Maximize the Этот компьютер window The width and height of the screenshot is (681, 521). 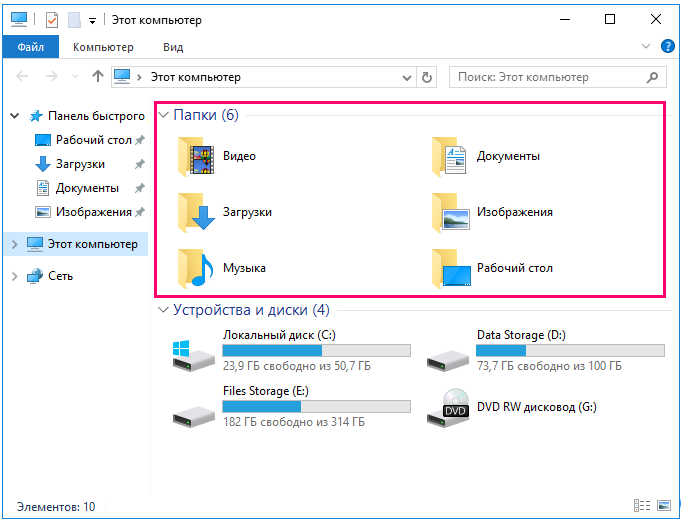(x=610, y=19)
